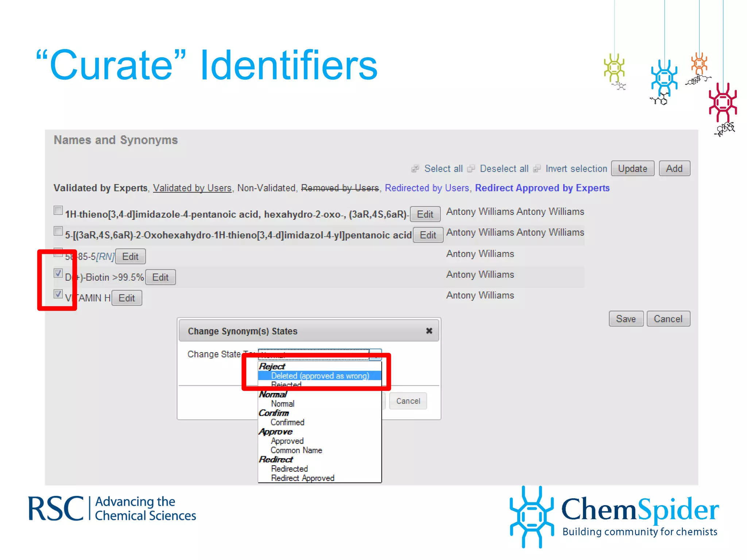747x560 pixels.
Task: Check the 5-[(3aR,4S,6aR)-2-Oxohexahydro synonym checkbox
Action: [x=58, y=231]
